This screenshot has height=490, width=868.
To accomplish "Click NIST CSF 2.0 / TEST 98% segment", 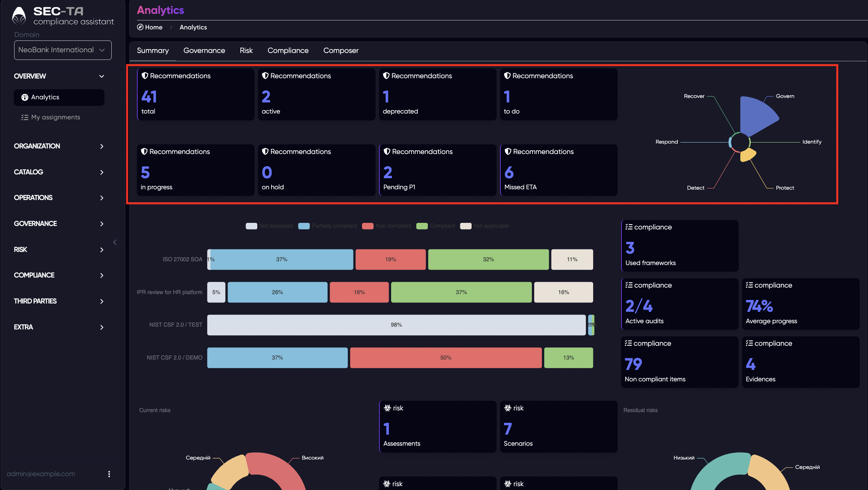I will [396, 325].
